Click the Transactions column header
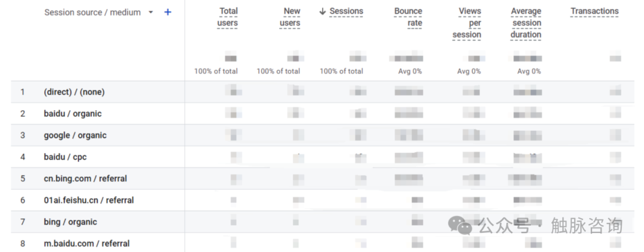644x252 pixels. tap(595, 11)
